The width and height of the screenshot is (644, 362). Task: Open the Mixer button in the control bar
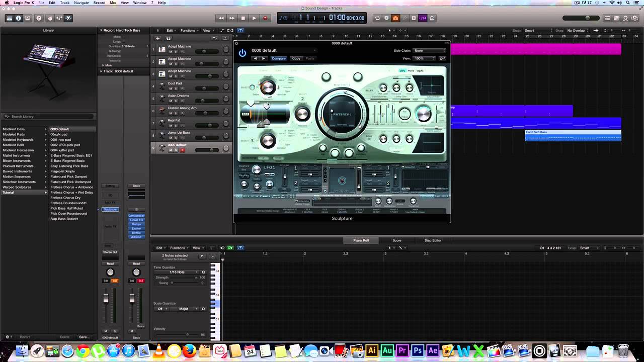(59, 18)
